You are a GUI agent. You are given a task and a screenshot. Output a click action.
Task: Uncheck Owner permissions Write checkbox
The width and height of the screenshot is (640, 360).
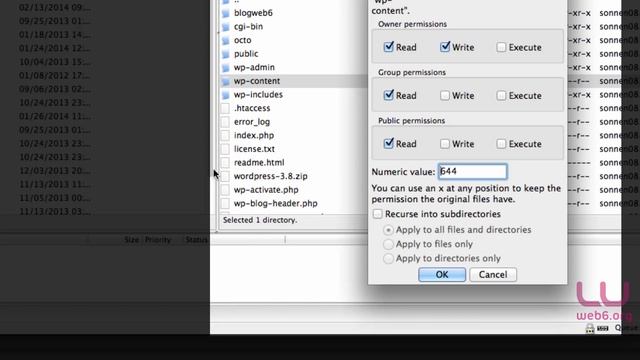click(x=445, y=47)
